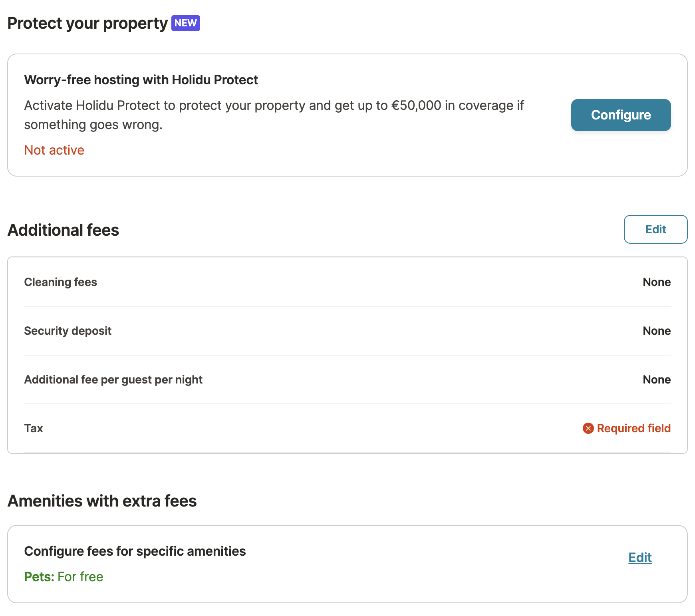
Task: Click the Not active status text
Action: coord(54,150)
